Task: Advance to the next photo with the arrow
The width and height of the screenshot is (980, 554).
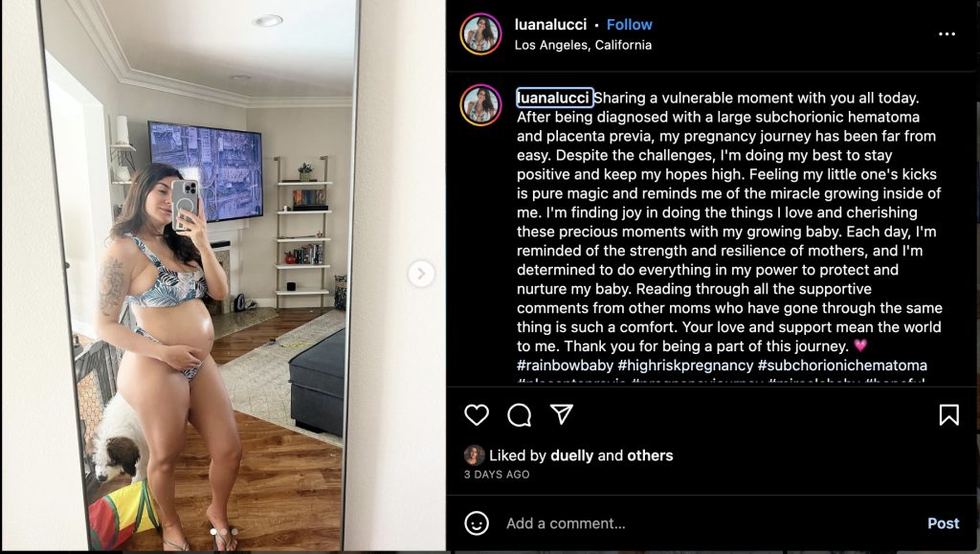Action: tap(421, 274)
